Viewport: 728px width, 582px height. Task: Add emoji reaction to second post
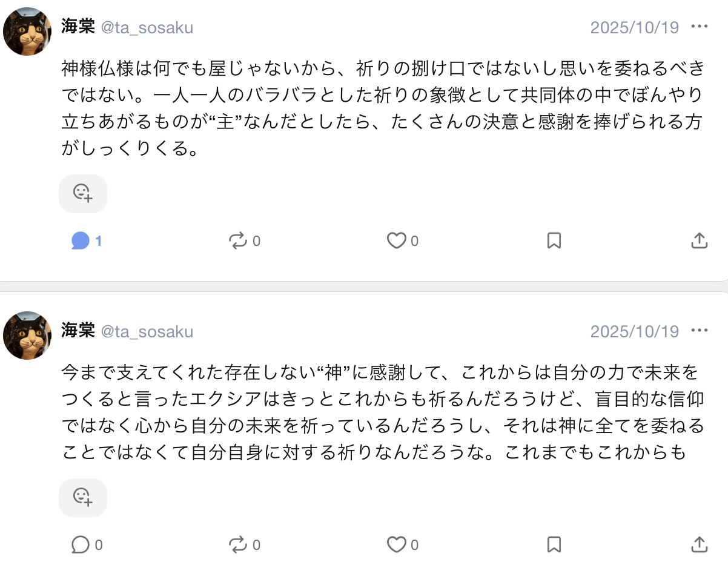point(83,497)
